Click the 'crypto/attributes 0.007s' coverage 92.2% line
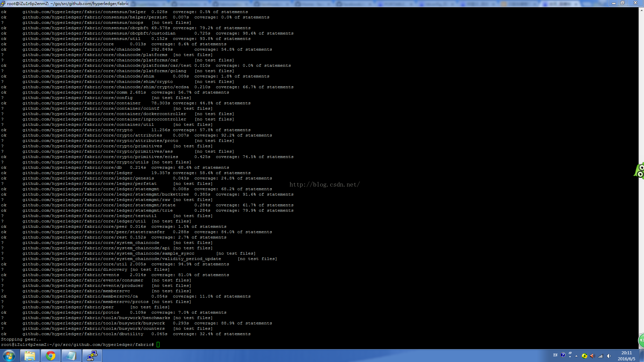This screenshot has height=362, width=644. coord(137,135)
